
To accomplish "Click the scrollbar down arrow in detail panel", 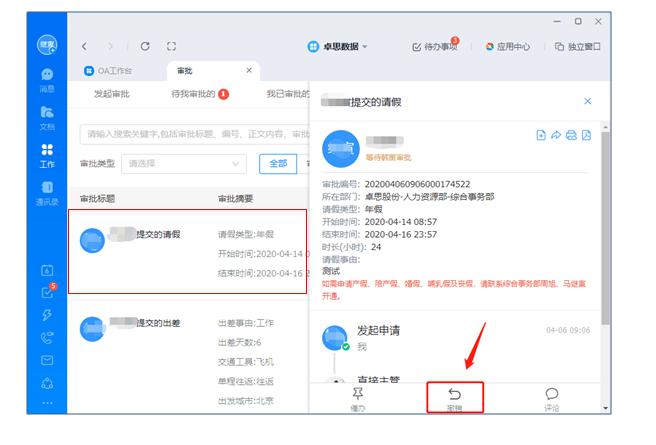I will point(605,408).
